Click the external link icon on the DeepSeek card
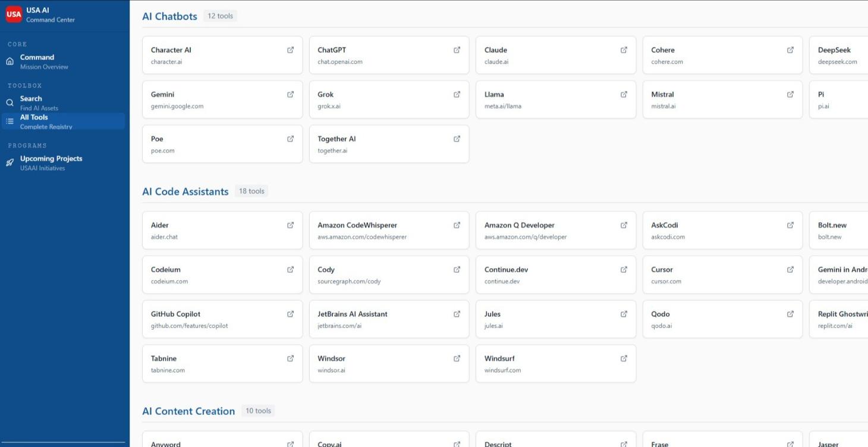Viewport: 868px width, 447px height. [862, 50]
